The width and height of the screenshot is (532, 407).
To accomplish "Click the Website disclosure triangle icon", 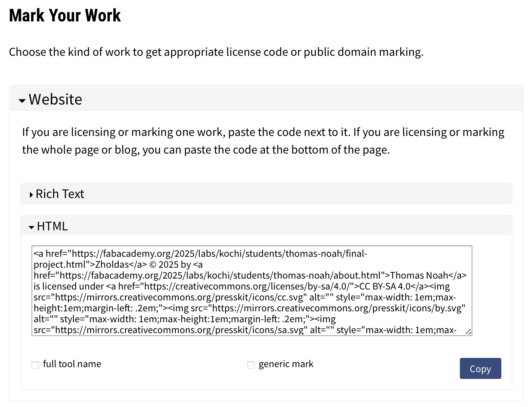I will point(22,101).
